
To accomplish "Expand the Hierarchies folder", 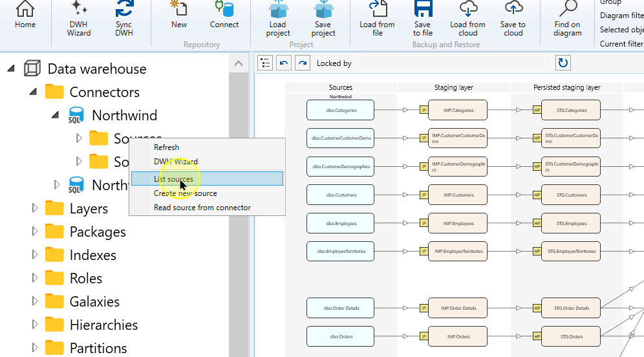I will click(x=35, y=325).
